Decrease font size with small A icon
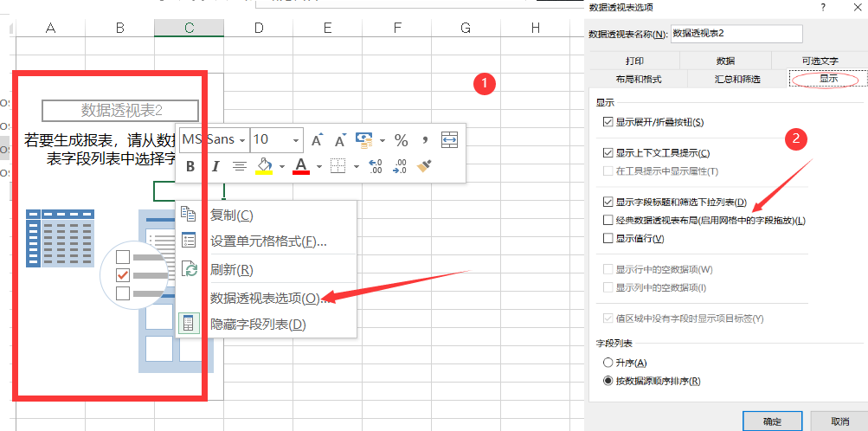Viewport: 868px width, 431px height. (340, 140)
